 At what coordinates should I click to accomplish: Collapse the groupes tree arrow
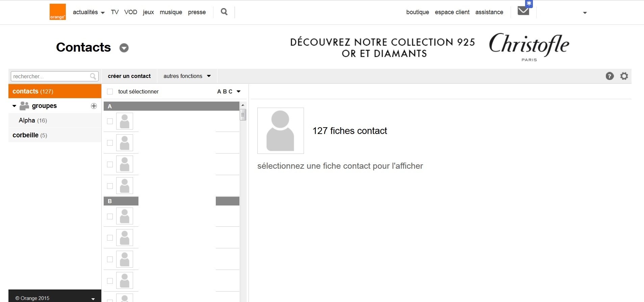click(x=14, y=106)
